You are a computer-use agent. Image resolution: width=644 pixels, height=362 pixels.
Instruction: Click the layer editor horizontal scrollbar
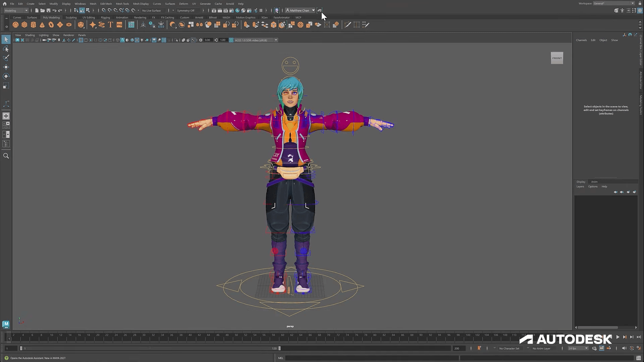click(598, 327)
